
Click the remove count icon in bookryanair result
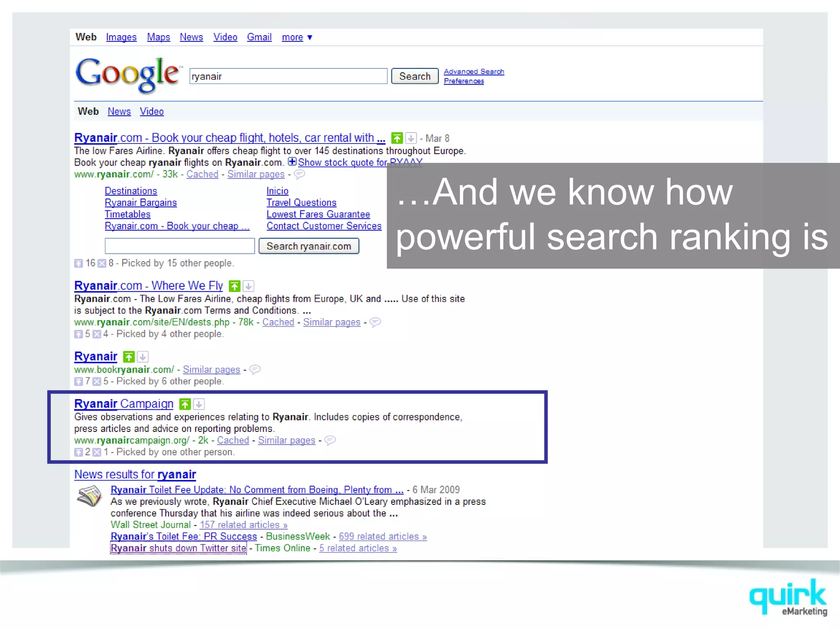coord(97,381)
